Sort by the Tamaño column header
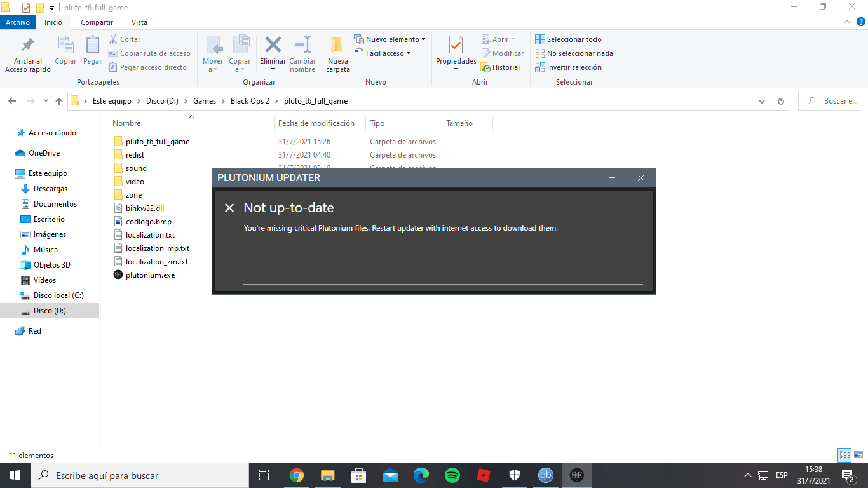 pyautogui.click(x=459, y=123)
